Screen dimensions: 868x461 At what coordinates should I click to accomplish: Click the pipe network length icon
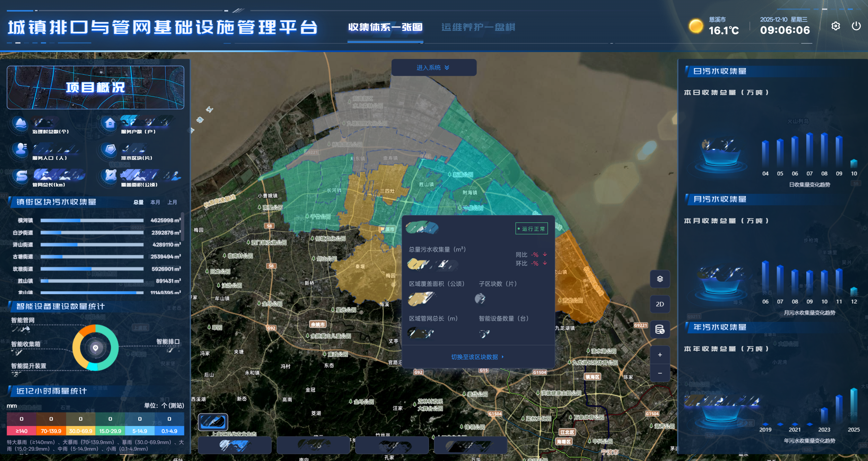(21, 176)
